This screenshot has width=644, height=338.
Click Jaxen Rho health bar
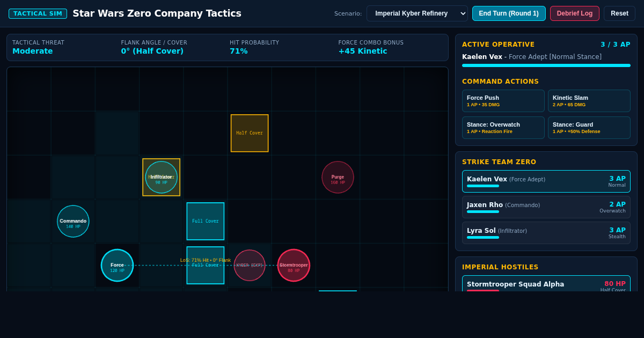483,212
